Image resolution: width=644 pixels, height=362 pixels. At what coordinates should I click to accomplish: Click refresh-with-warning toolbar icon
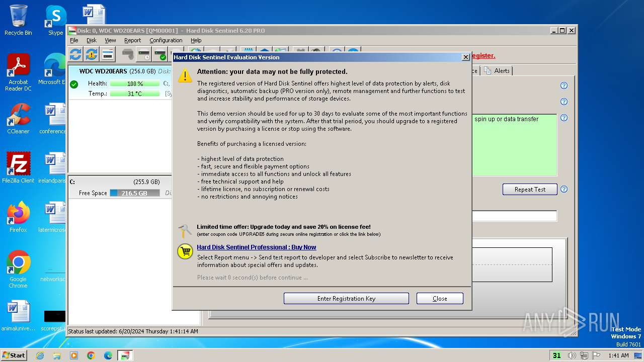92,54
